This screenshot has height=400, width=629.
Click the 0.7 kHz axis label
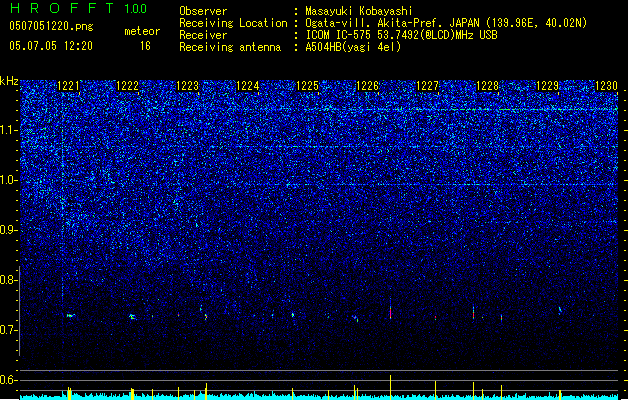tap(9, 330)
